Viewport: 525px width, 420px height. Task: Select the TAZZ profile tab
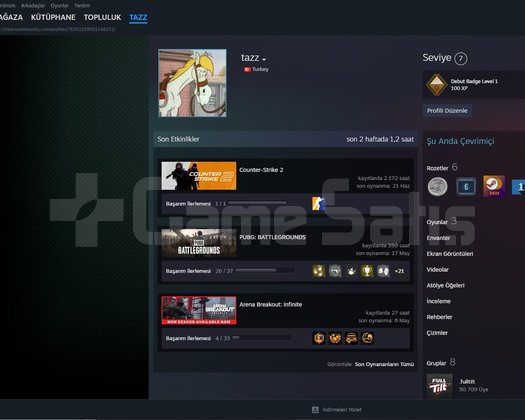point(138,17)
